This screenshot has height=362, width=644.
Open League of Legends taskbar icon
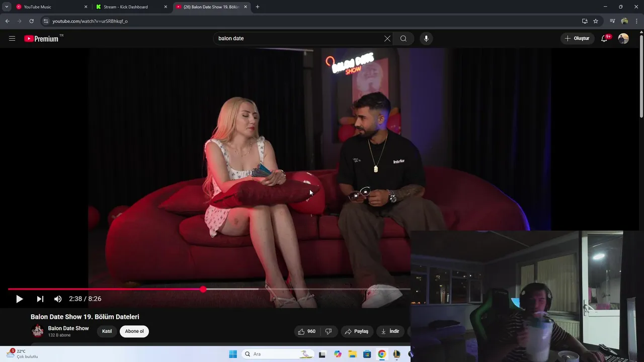[x=397, y=354]
